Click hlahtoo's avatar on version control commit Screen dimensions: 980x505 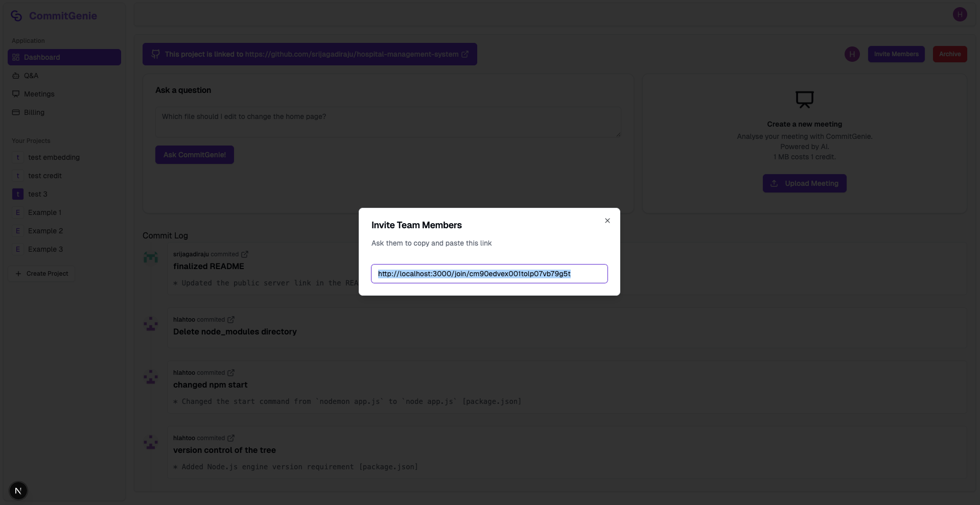click(x=151, y=442)
